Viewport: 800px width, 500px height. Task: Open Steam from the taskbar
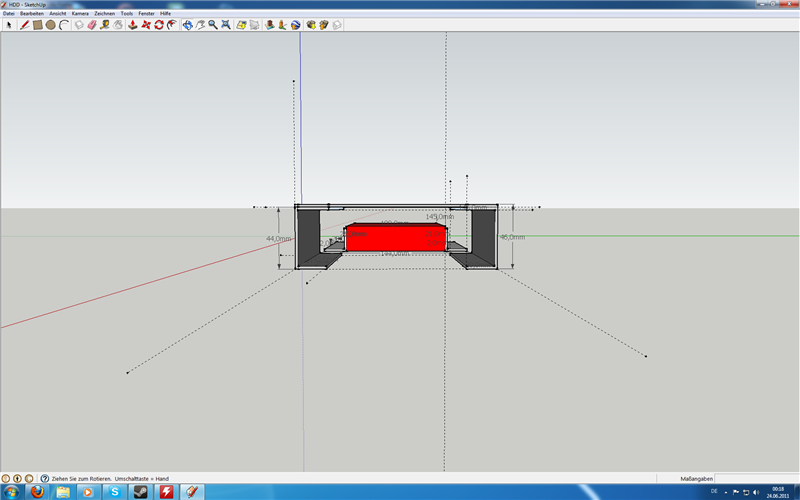tap(140, 492)
